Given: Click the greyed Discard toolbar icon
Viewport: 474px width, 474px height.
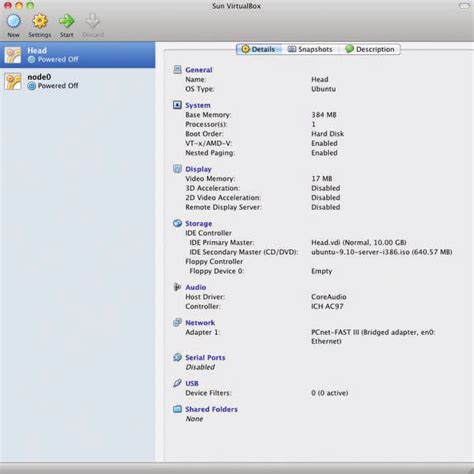Looking at the screenshot, I should [x=93, y=21].
